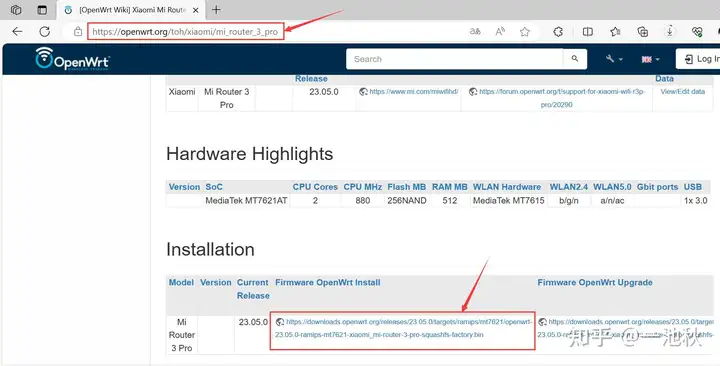720x366 pixels.
Task: Close the OpenWrt Wiki tab
Action: click(196, 10)
